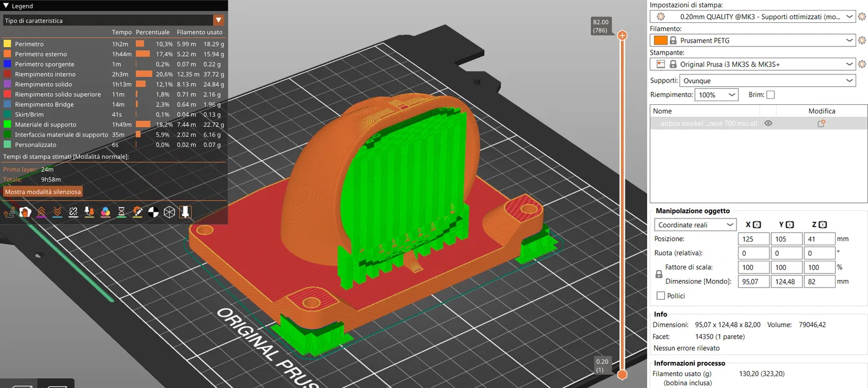Image resolution: width=868 pixels, height=388 pixels.
Task: Click the filament orange color swatch
Action: (x=661, y=40)
